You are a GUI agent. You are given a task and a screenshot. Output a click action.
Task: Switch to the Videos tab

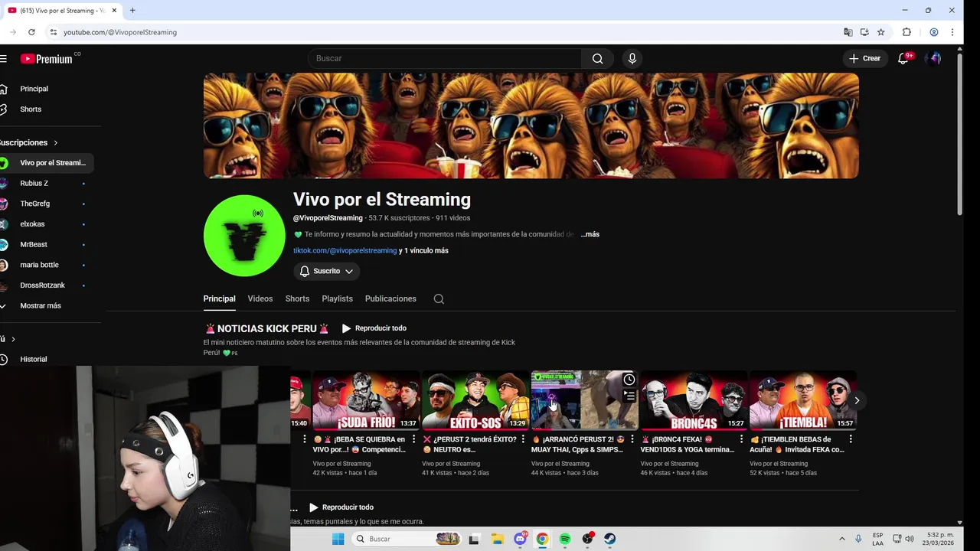[x=260, y=298]
